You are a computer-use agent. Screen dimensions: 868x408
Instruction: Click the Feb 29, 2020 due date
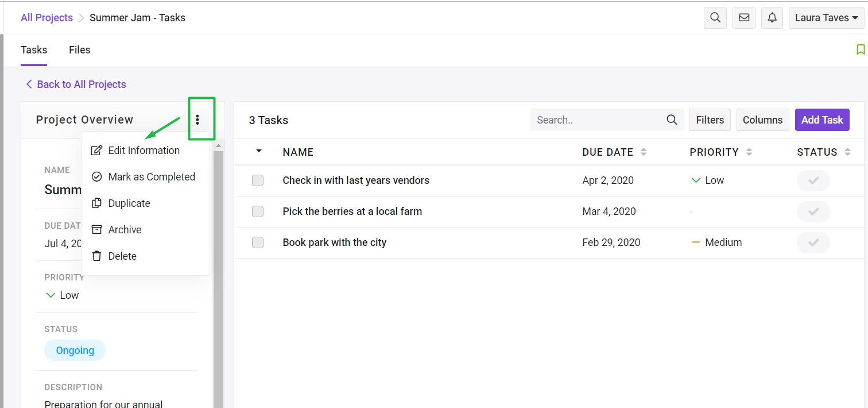[611, 243]
